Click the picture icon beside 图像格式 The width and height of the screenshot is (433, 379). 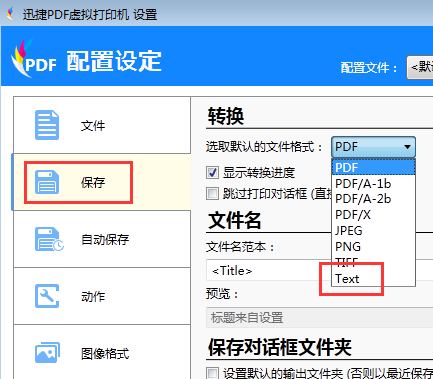coord(47,353)
